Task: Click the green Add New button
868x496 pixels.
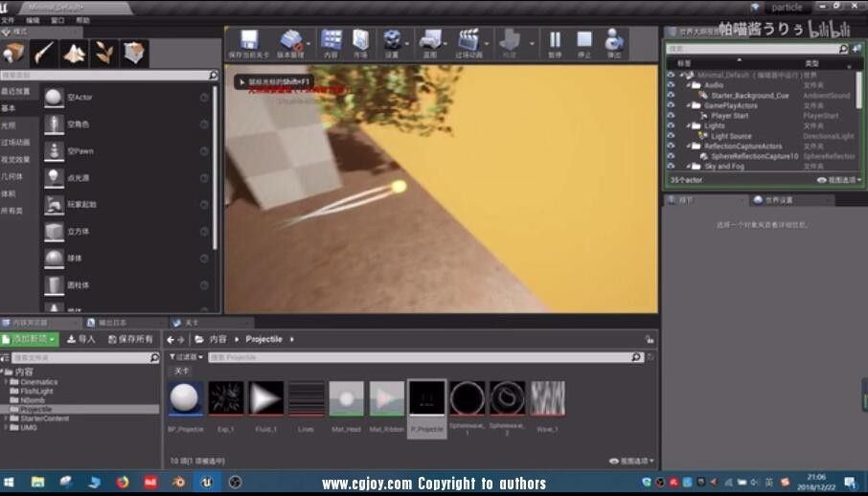Action: click(x=30, y=339)
